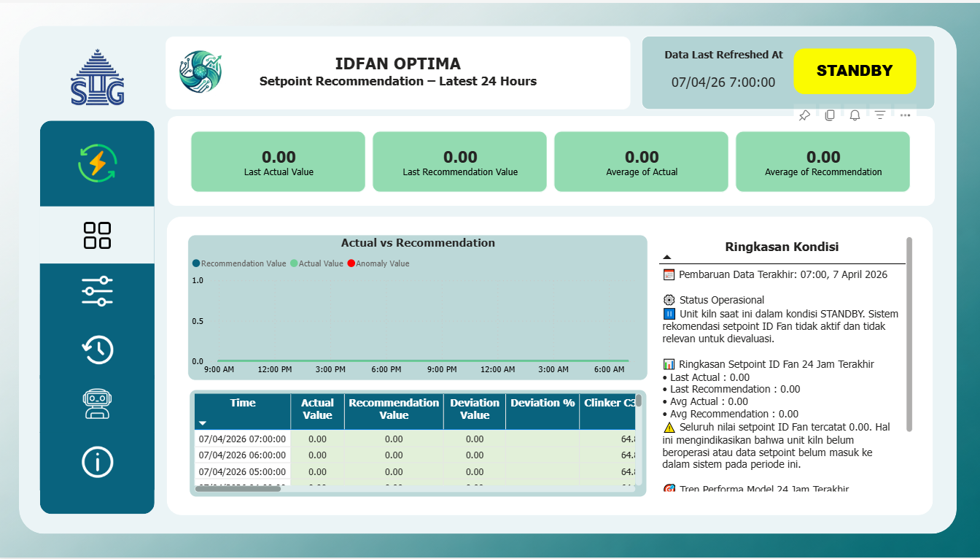
Task: Toggle Anomaly Value legend entry
Action: click(x=378, y=263)
